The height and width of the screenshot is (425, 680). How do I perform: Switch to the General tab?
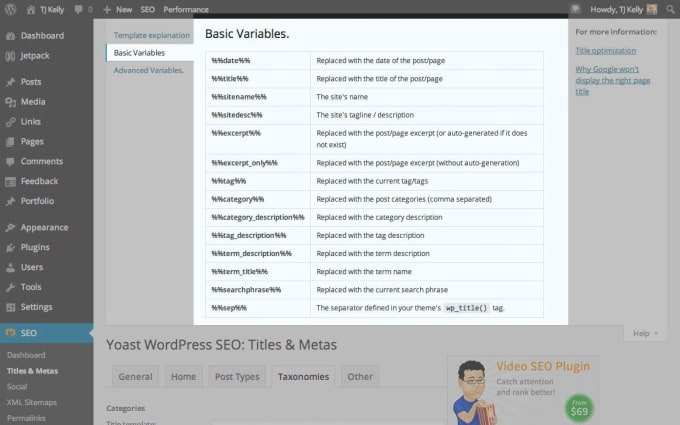[x=135, y=376]
